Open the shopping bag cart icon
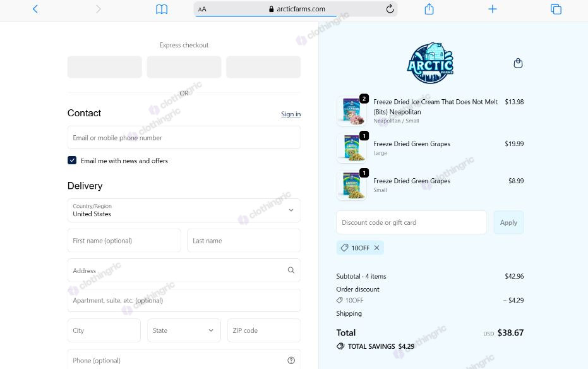 (x=518, y=63)
